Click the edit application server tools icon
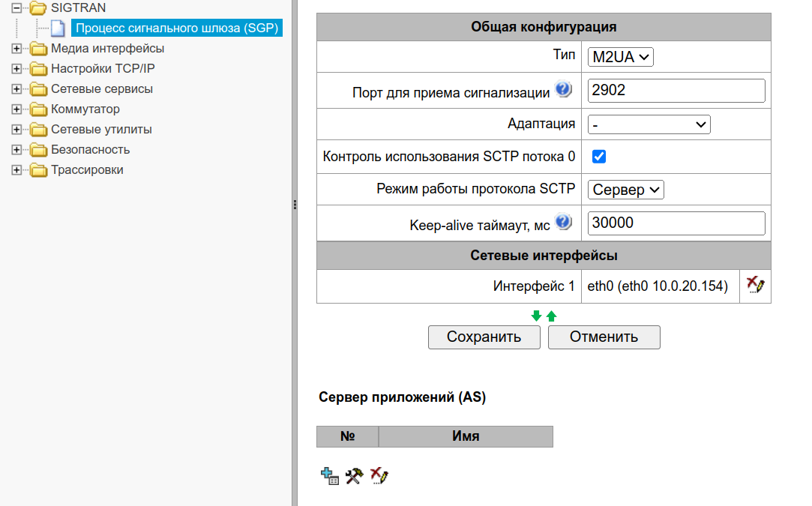Screen dimensions: 812x506 pos(354,475)
